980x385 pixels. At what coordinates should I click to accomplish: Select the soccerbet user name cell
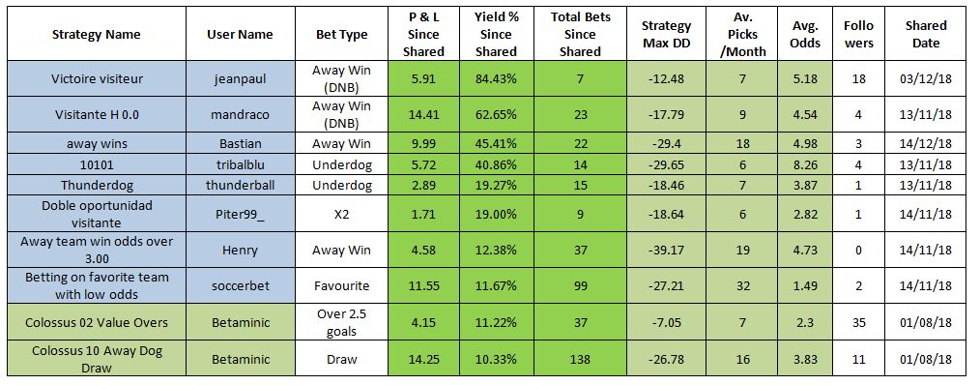pyautogui.click(x=240, y=286)
